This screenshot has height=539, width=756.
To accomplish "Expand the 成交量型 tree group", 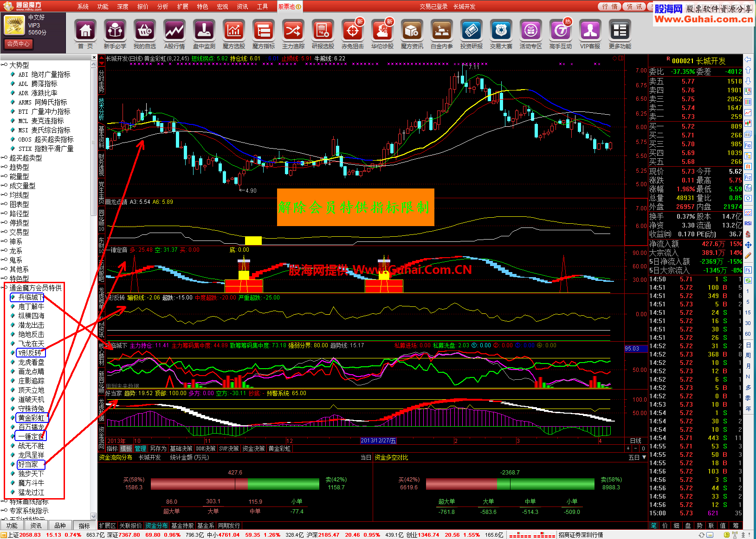I will coord(4,186).
